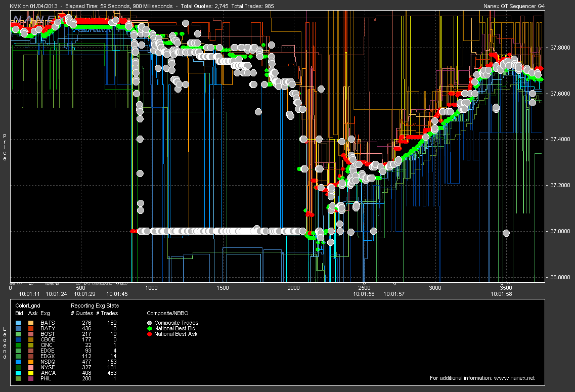Click the 'ColorLgnd' heading
The image size is (575, 392).
(x=28, y=306)
